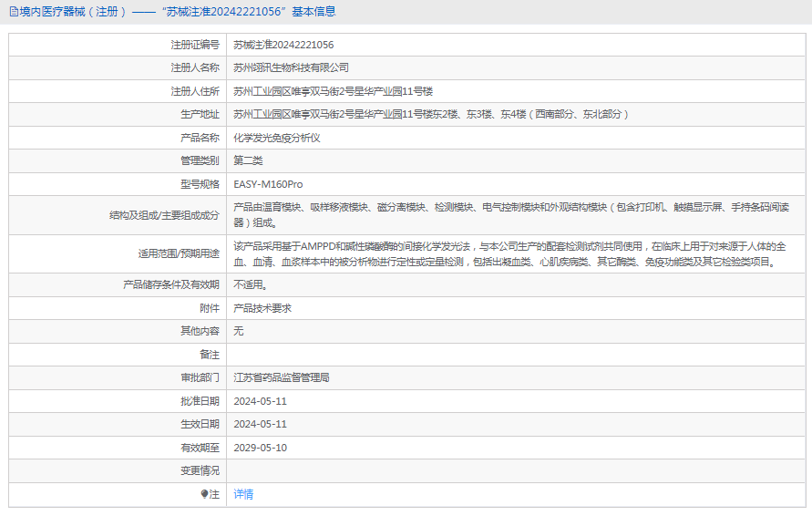
Task: Click the 产品名称 row label
Action: coord(200,138)
